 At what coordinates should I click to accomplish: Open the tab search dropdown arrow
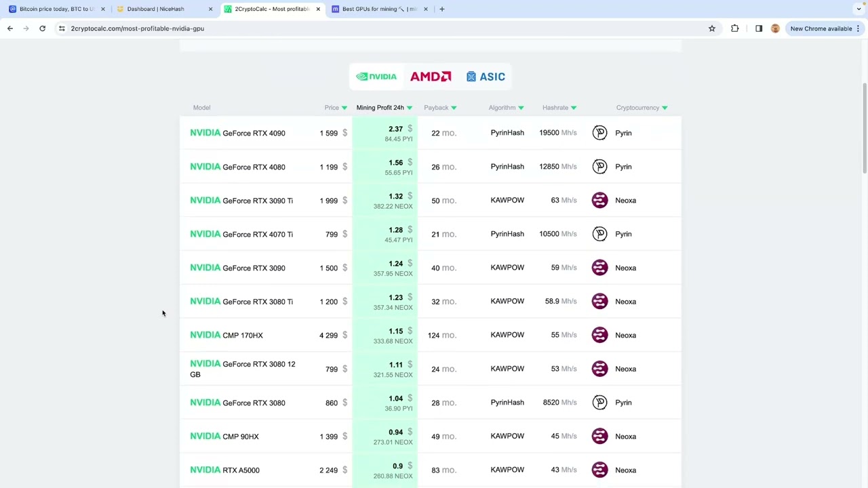(x=859, y=9)
